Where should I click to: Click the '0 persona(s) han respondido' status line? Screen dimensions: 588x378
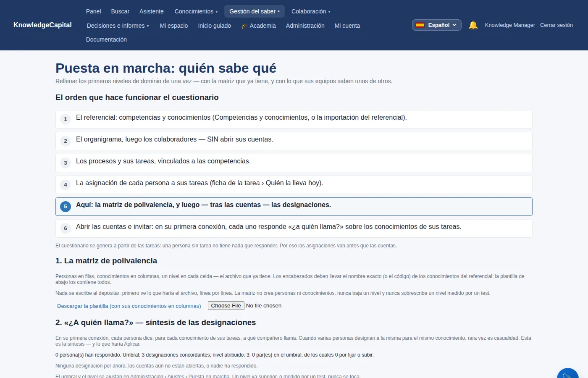point(214,355)
